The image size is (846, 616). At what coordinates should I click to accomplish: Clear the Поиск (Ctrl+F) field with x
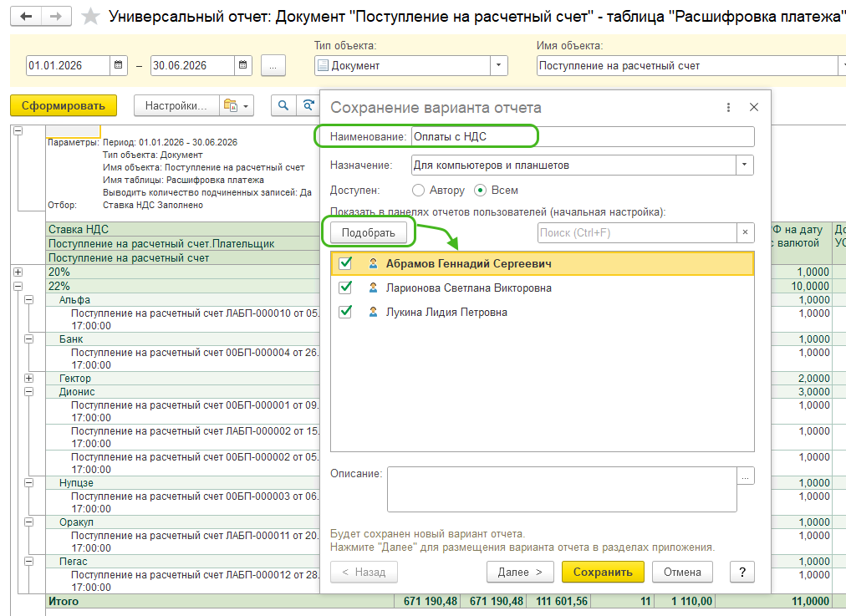pyautogui.click(x=745, y=232)
